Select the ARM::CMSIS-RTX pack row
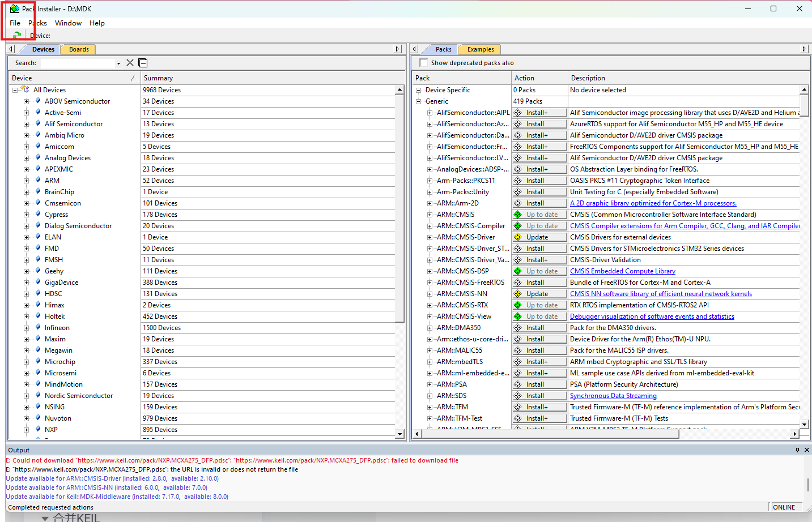The image size is (812, 522). (x=462, y=305)
